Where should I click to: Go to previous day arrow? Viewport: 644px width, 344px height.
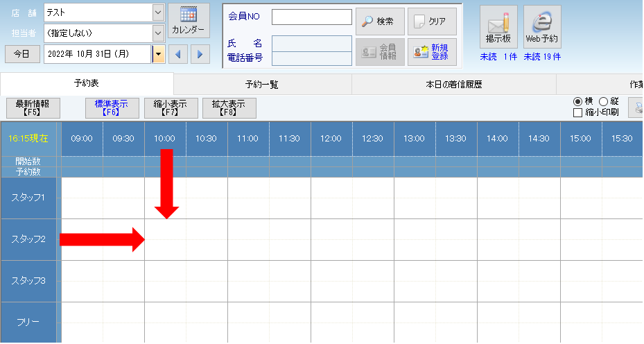coord(178,54)
